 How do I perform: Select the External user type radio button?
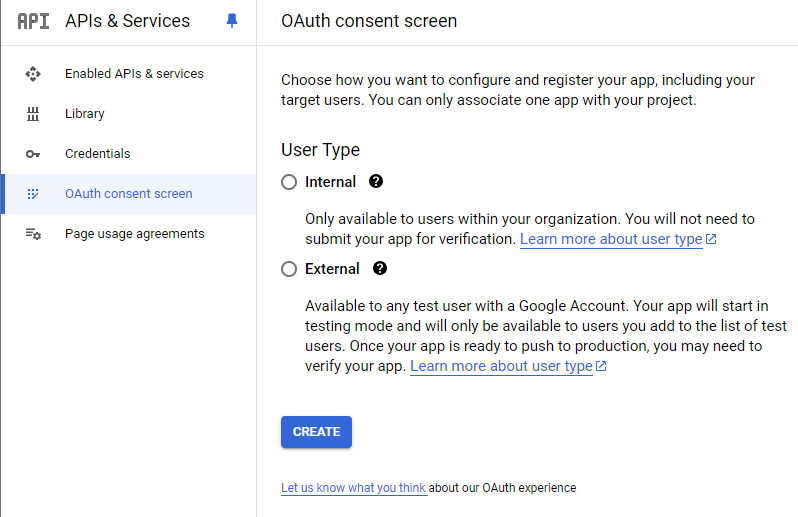tap(289, 269)
